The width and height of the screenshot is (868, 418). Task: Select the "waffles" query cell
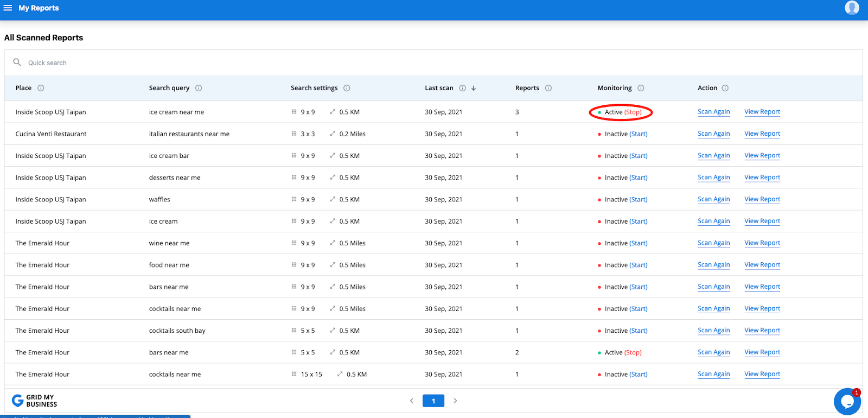(159, 200)
